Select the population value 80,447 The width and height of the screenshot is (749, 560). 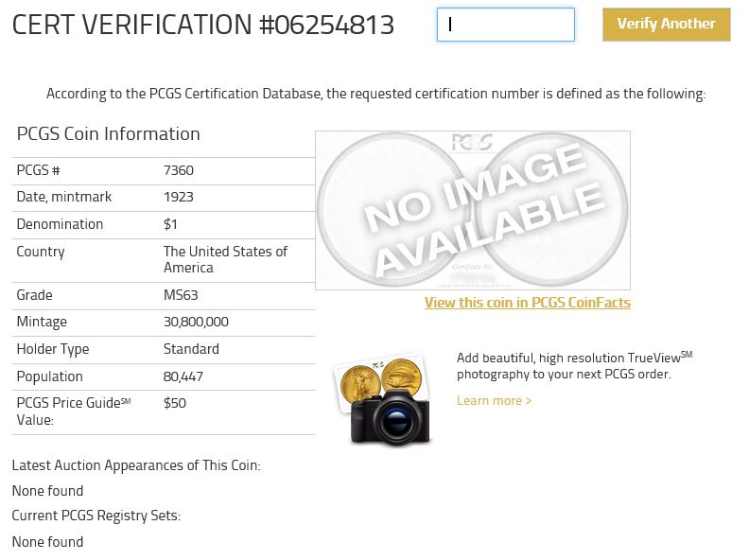[183, 376]
